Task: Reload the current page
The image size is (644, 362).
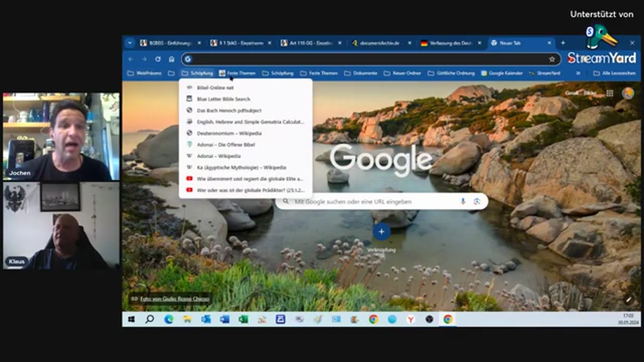Action: pos(158,59)
